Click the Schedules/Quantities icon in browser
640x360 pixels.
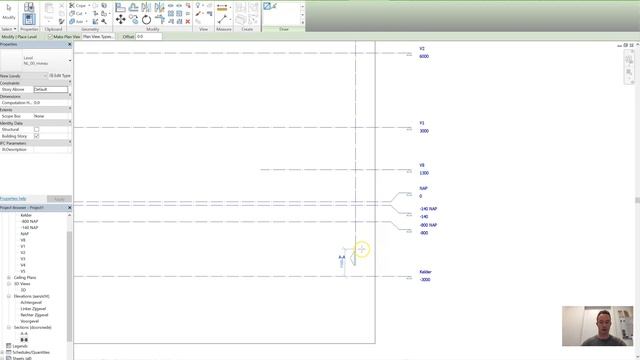tap(9, 352)
